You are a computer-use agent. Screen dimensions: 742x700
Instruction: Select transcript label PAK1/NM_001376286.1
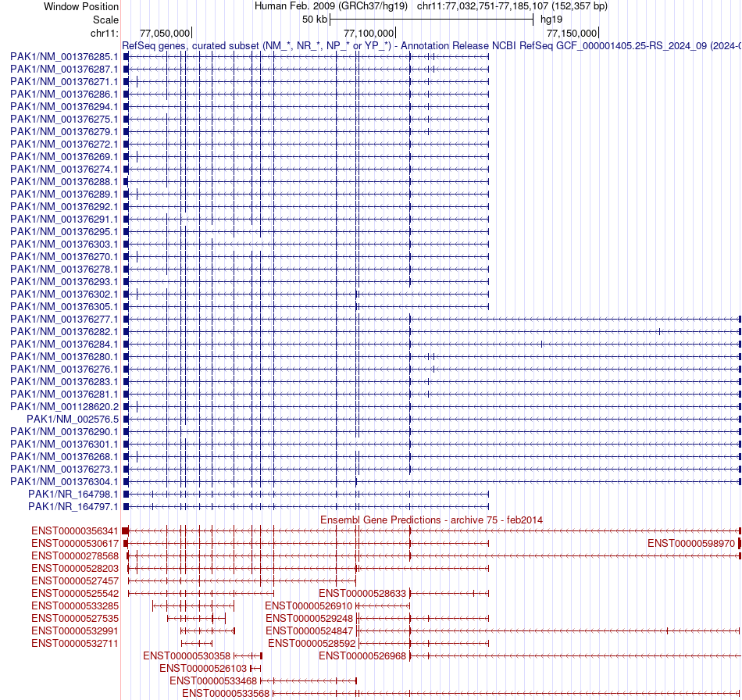[x=64, y=95]
